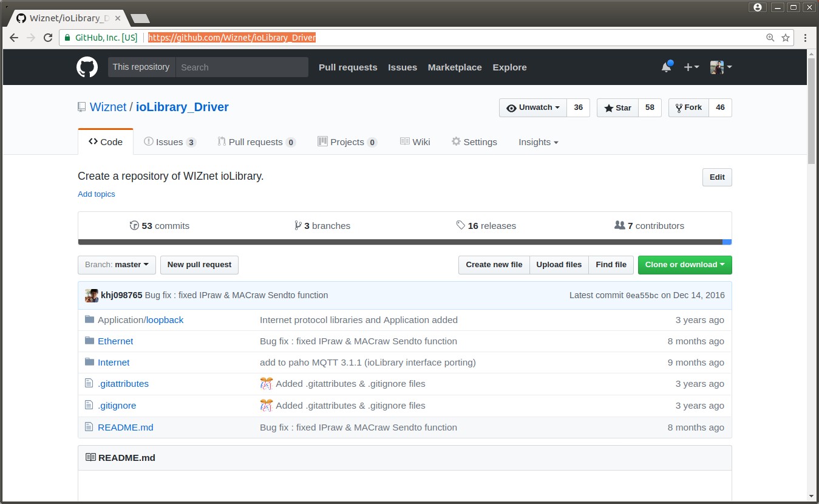The width and height of the screenshot is (819, 504).
Task: Click the Chrome profile icon in title bar
Action: tap(757, 7)
